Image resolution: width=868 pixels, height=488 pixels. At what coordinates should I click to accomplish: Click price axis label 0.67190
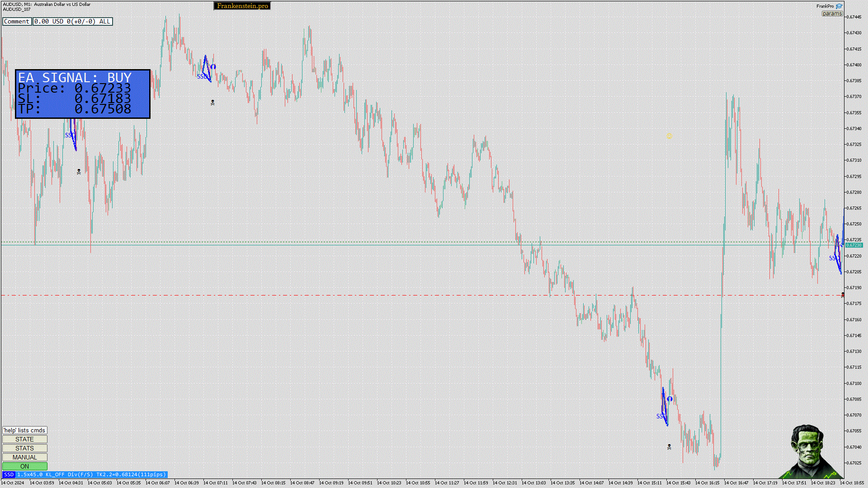[854, 288]
